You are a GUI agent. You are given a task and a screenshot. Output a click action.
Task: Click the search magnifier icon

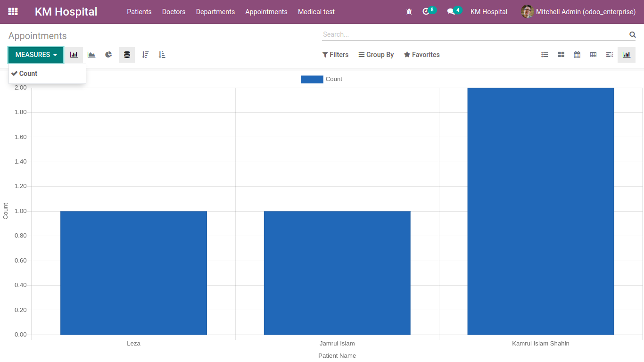(633, 34)
